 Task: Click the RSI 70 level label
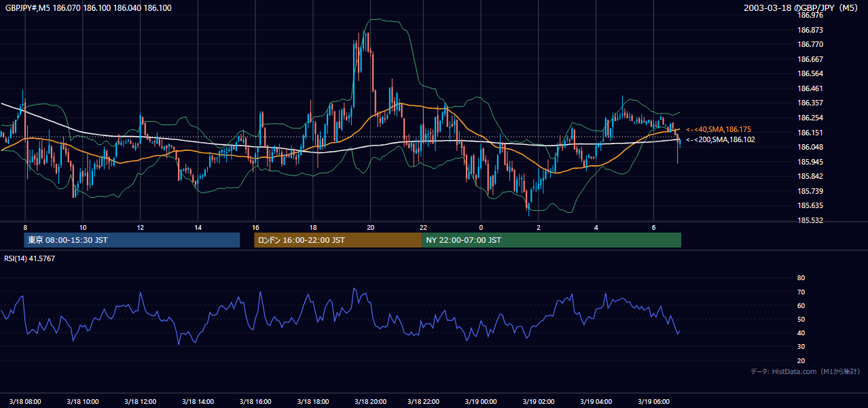pos(801,292)
